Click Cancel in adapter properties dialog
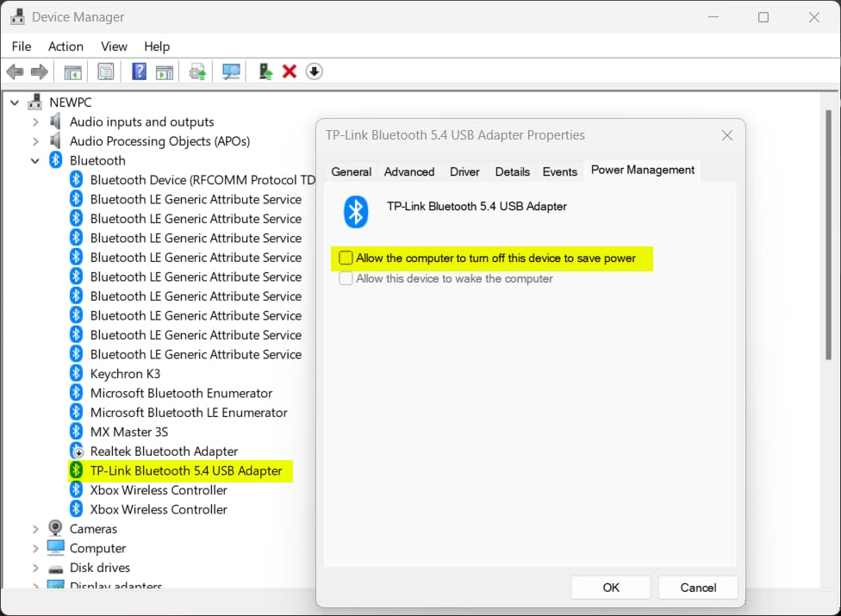Viewport: 841px width, 616px height. coord(698,588)
